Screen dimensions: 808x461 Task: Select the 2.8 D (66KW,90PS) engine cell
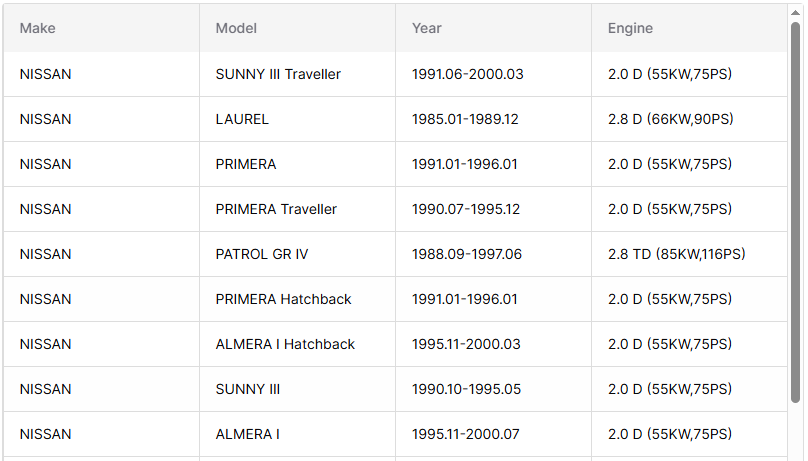pyautogui.click(x=670, y=119)
